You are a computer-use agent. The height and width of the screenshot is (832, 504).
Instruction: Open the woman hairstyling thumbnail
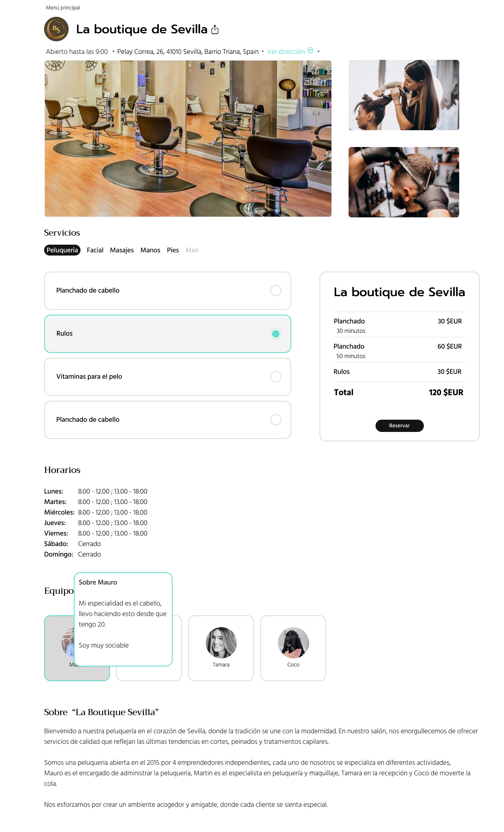(404, 95)
